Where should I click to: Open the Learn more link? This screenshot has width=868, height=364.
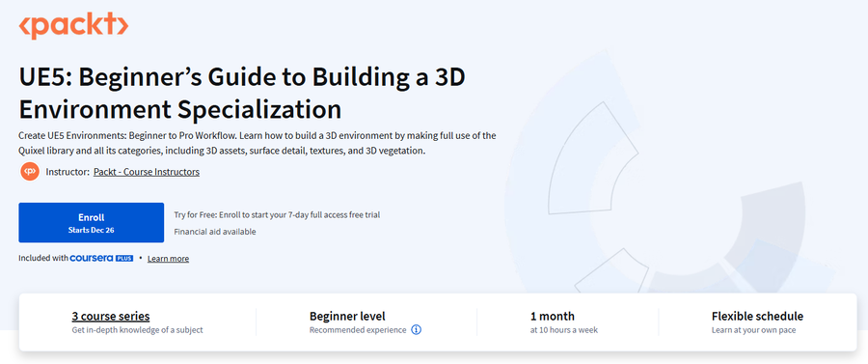[168, 259]
